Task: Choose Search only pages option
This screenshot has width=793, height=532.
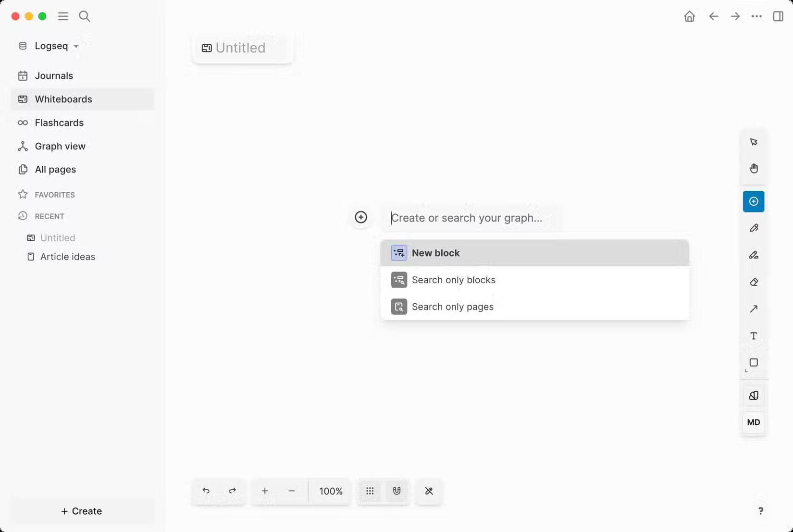Action: (x=452, y=307)
